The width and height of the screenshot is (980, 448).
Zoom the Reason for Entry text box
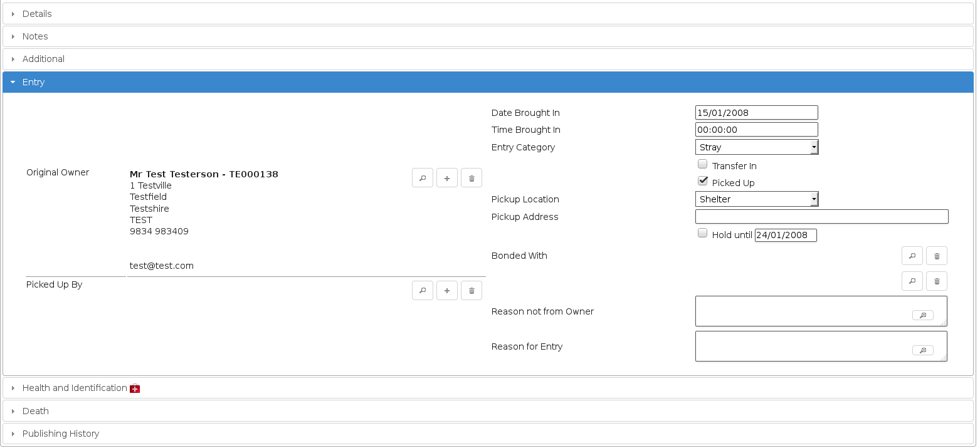923,350
